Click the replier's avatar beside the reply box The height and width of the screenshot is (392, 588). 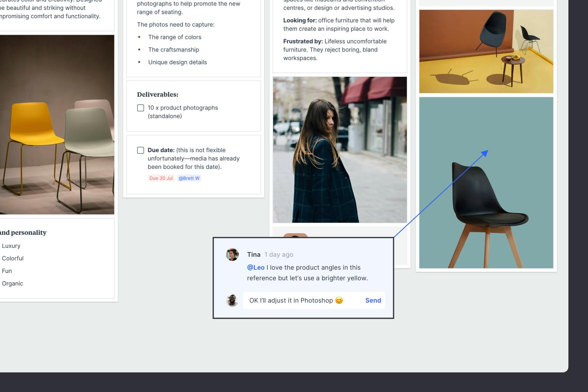pos(232,301)
